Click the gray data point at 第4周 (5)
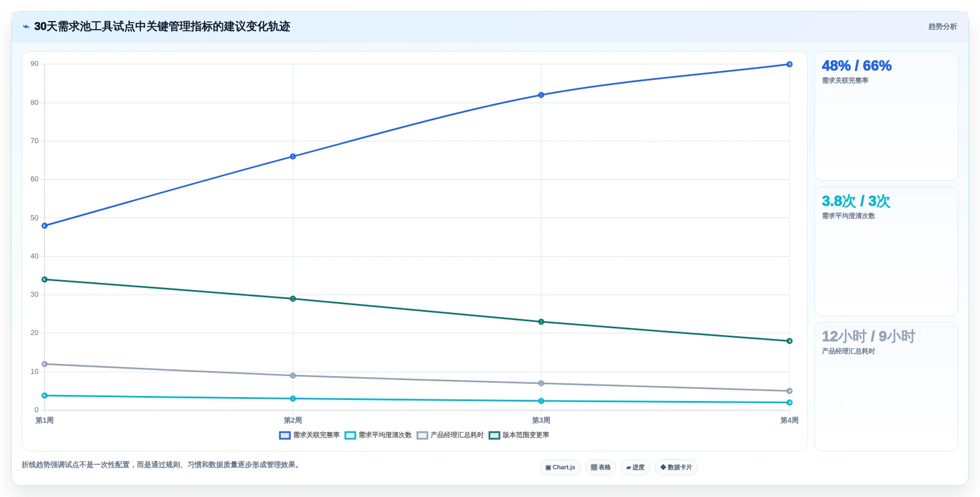980x497 pixels. (x=789, y=391)
